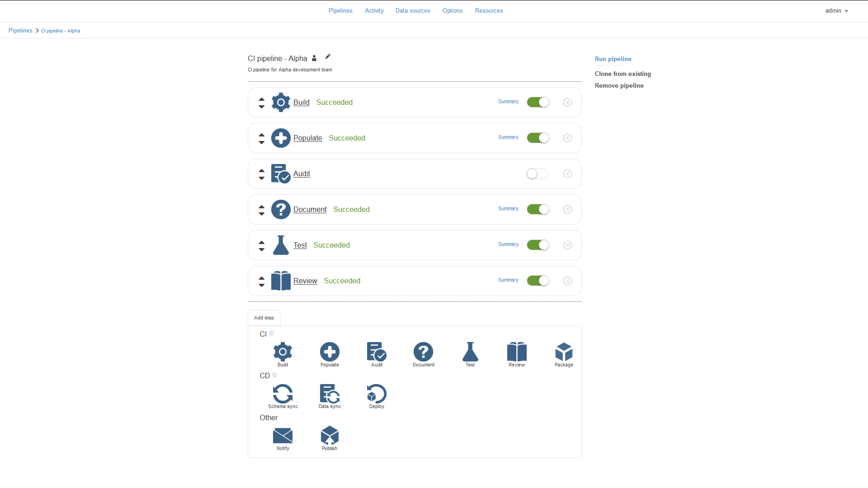The width and height of the screenshot is (868, 488).
Task: Click the Populate step plus icon in pipeline
Action: [281, 138]
